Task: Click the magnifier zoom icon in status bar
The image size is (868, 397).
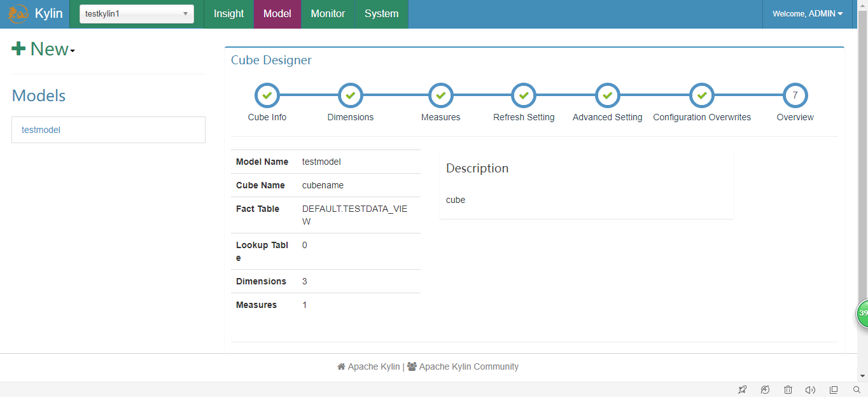Action: point(857,390)
